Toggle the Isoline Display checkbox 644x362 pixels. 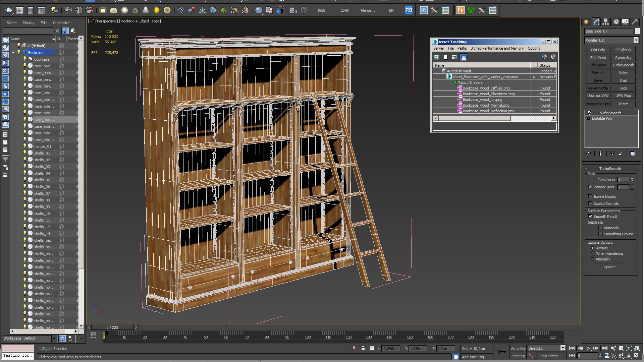tap(590, 196)
